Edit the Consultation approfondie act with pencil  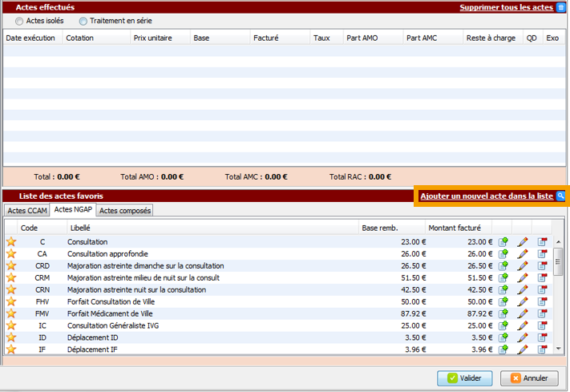click(x=523, y=254)
